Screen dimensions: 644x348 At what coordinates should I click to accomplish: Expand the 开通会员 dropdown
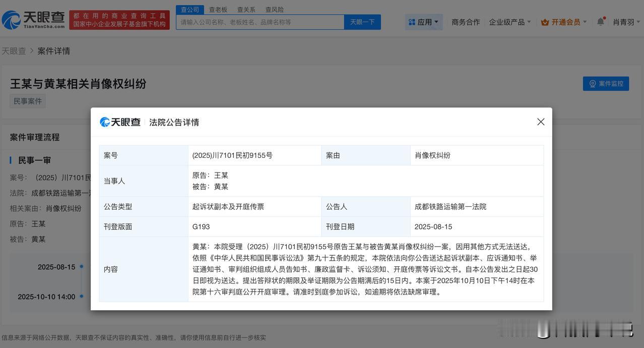point(564,22)
